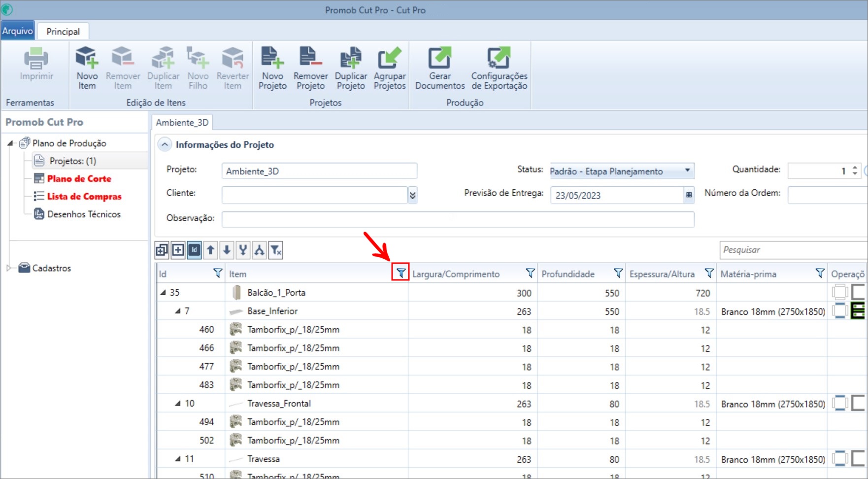Filter the Espessura/Altura column
This screenshot has width=868, height=479.
(709, 273)
